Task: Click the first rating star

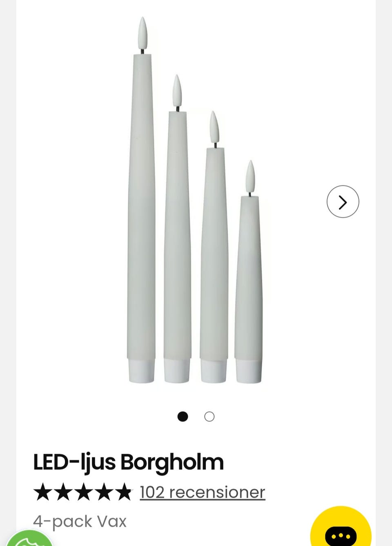Action: point(43,492)
